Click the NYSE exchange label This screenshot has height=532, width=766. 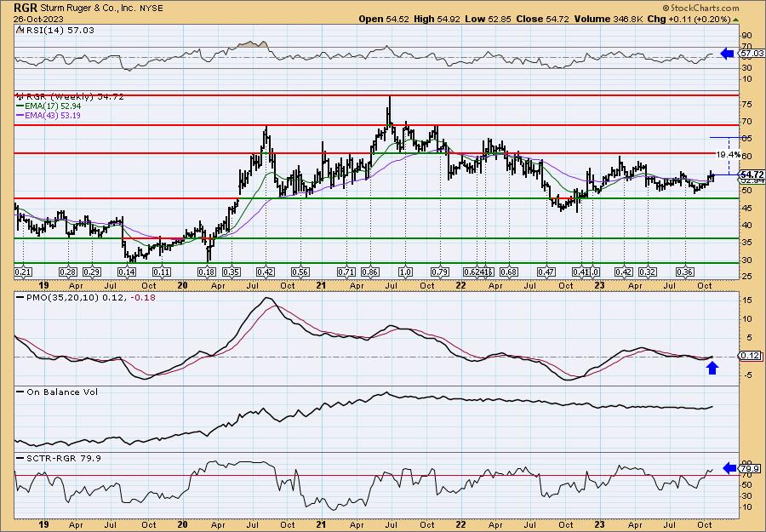pos(151,9)
